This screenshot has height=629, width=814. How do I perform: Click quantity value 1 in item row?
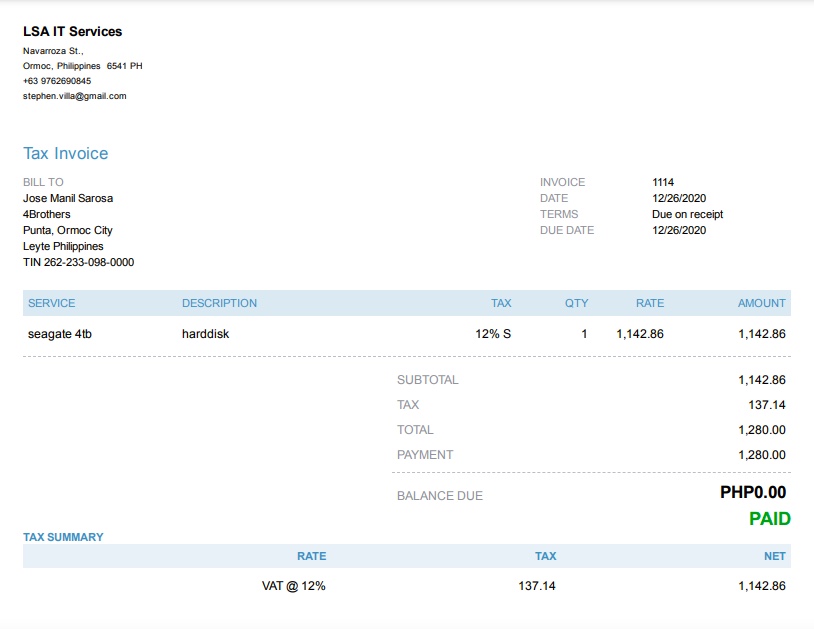tap(584, 334)
